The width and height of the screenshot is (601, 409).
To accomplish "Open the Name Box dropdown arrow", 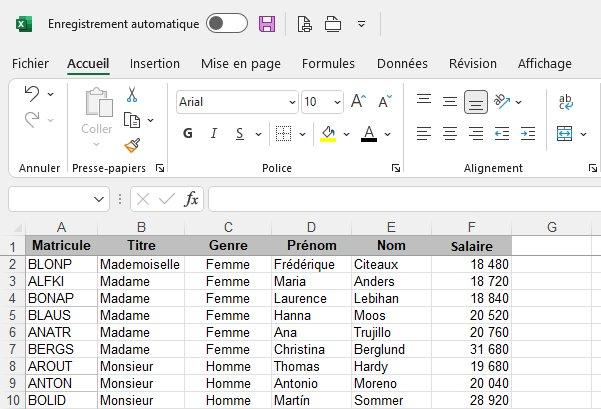I will click(x=99, y=199).
